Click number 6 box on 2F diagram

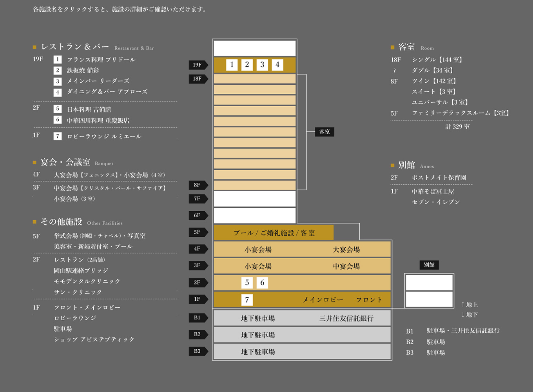click(x=262, y=283)
